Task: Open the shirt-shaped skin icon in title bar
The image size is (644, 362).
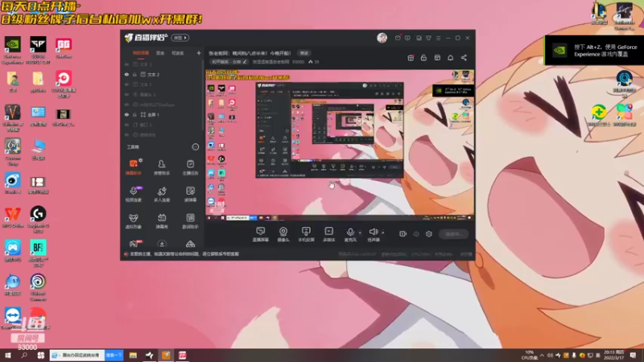Action: 428,38
